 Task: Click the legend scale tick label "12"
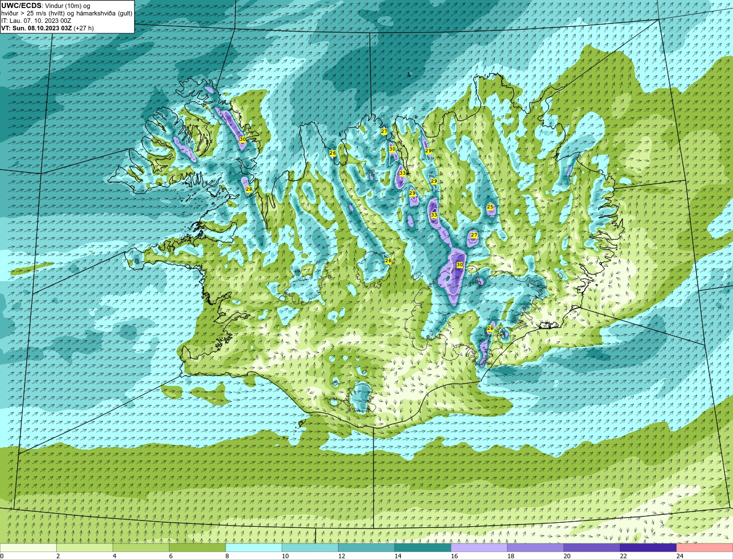341,556
